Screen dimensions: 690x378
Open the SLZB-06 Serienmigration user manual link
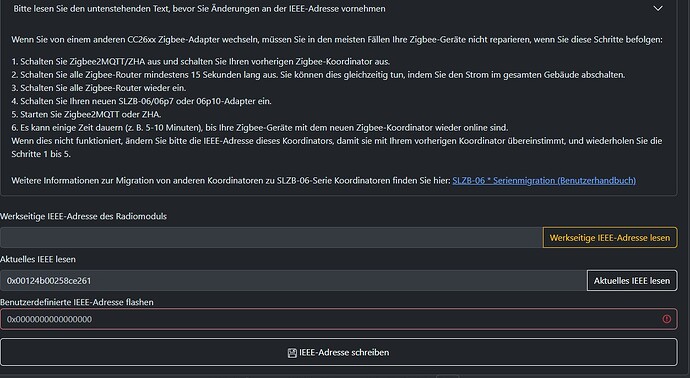[544, 180]
